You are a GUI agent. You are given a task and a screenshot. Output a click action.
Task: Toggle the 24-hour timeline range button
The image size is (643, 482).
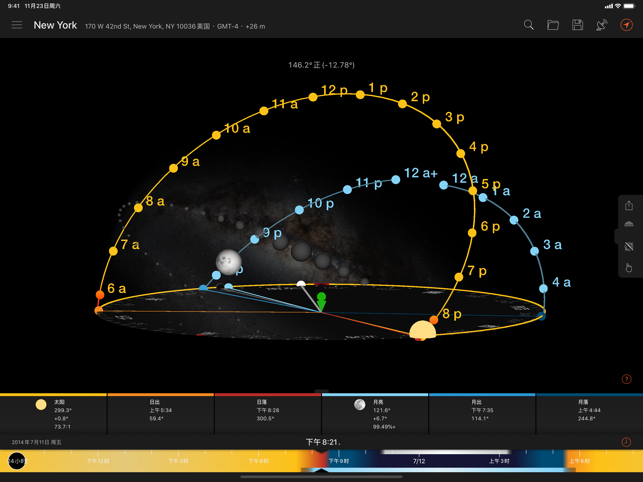17,461
